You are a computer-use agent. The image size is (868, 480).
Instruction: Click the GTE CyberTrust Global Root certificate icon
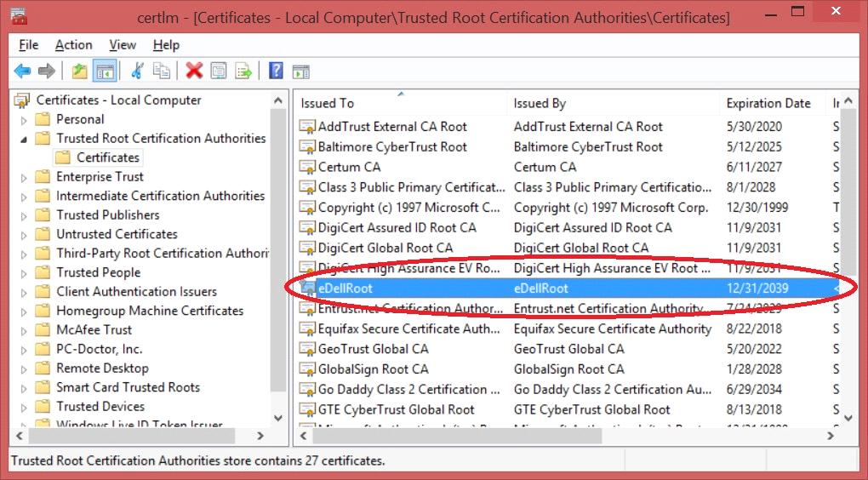(307, 409)
